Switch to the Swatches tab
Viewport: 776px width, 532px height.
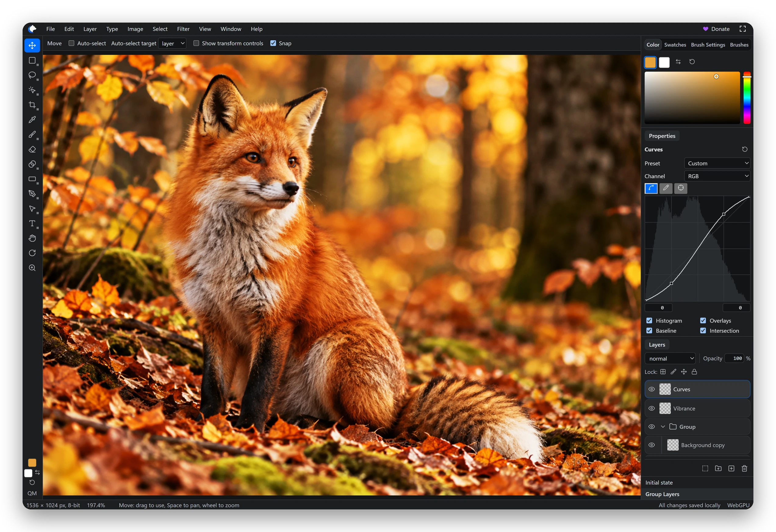tap(675, 45)
